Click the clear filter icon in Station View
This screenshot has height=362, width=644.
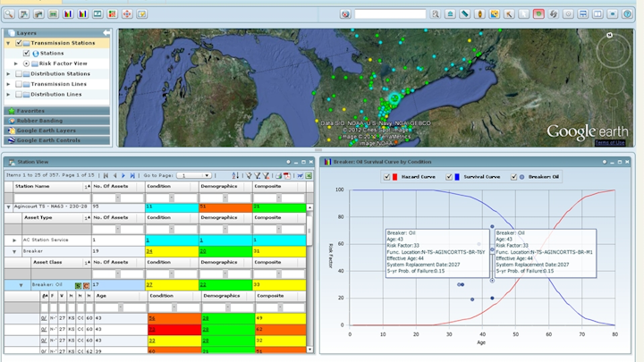(267, 176)
